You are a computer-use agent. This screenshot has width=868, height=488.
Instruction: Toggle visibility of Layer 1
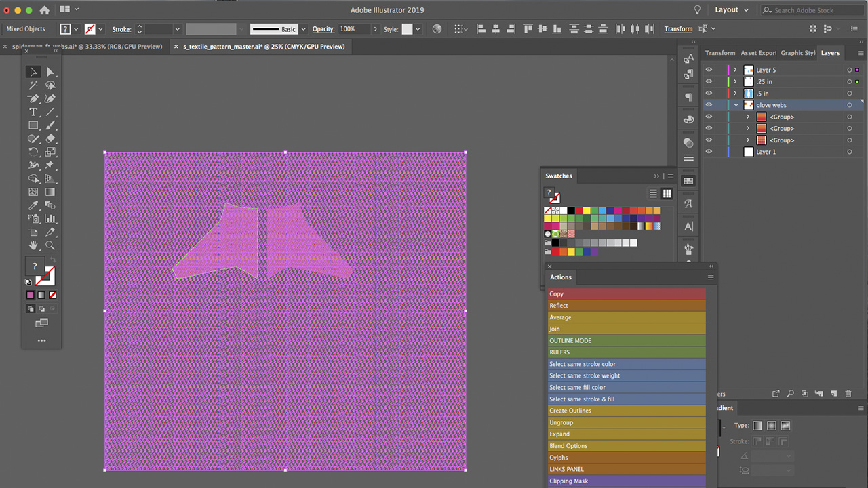(x=708, y=152)
